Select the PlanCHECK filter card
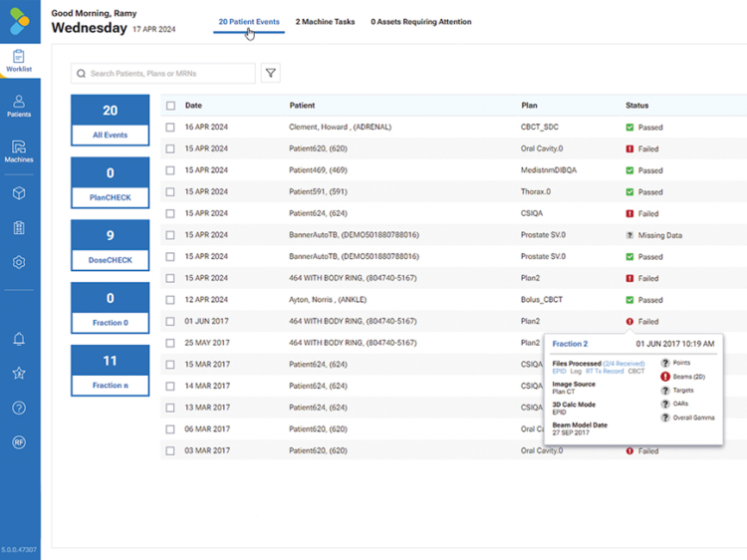Screen dimensions: 747x560 tap(110, 182)
